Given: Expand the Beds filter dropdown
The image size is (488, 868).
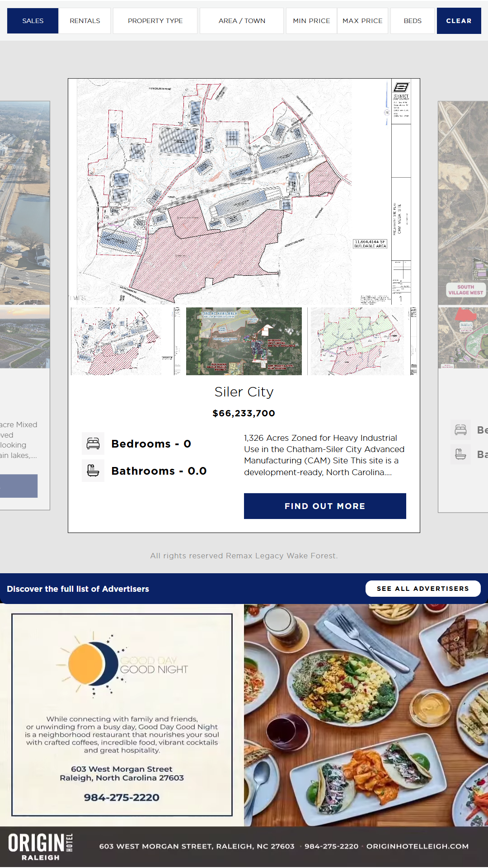Looking at the screenshot, I should (413, 21).
